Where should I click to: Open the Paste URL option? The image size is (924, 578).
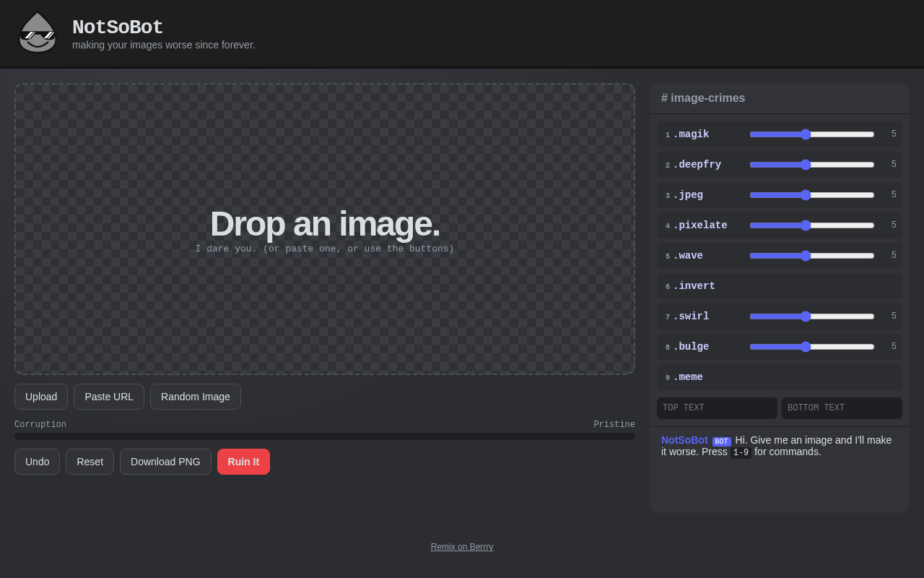point(109,397)
